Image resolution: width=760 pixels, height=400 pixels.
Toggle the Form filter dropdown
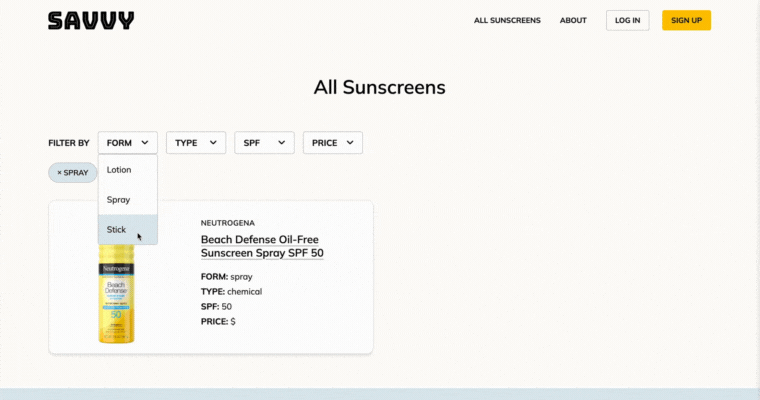[x=127, y=143]
